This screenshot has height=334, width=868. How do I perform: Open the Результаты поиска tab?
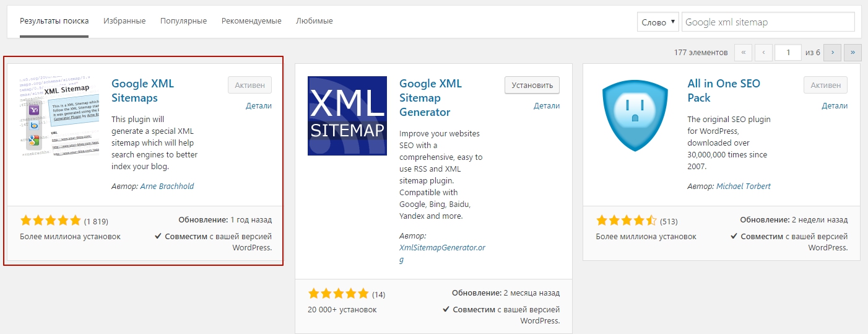54,21
